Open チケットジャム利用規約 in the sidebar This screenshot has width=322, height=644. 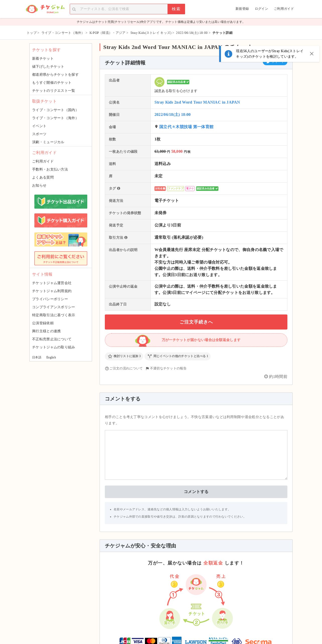pos(52,291)
